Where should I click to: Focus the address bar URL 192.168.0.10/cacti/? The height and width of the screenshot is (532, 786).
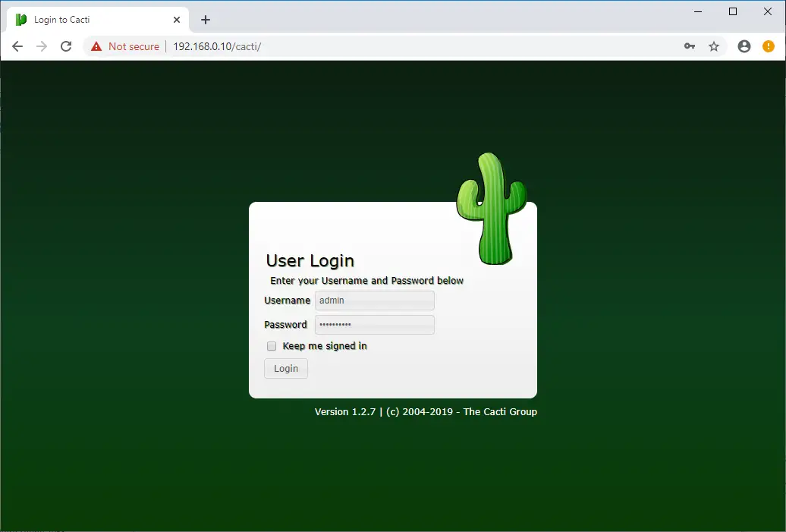coord(217,46)
